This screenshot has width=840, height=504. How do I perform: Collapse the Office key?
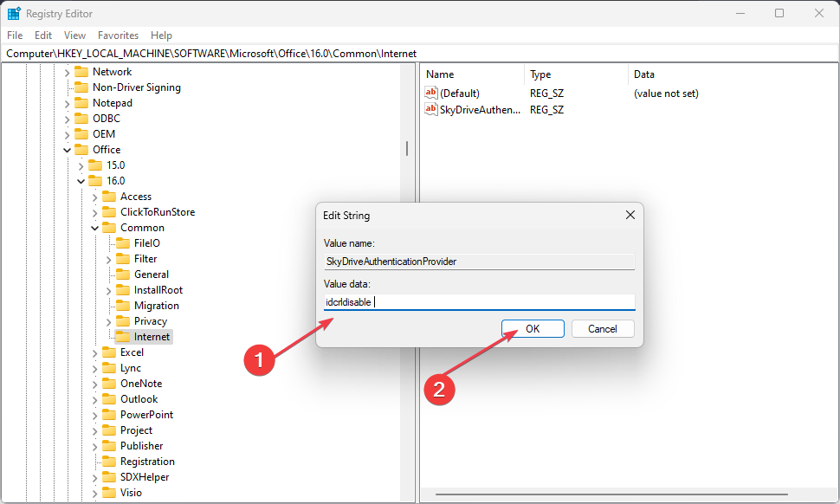[67, 150]
